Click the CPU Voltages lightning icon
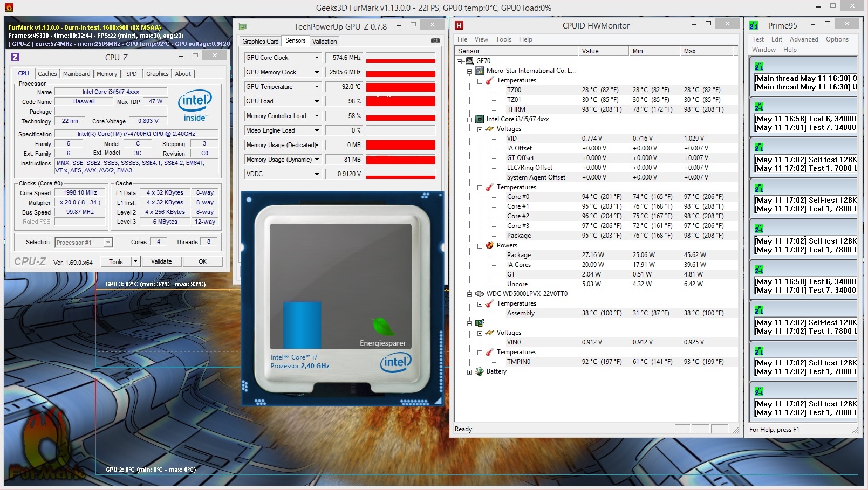868x490 pixels. point(489,129)
